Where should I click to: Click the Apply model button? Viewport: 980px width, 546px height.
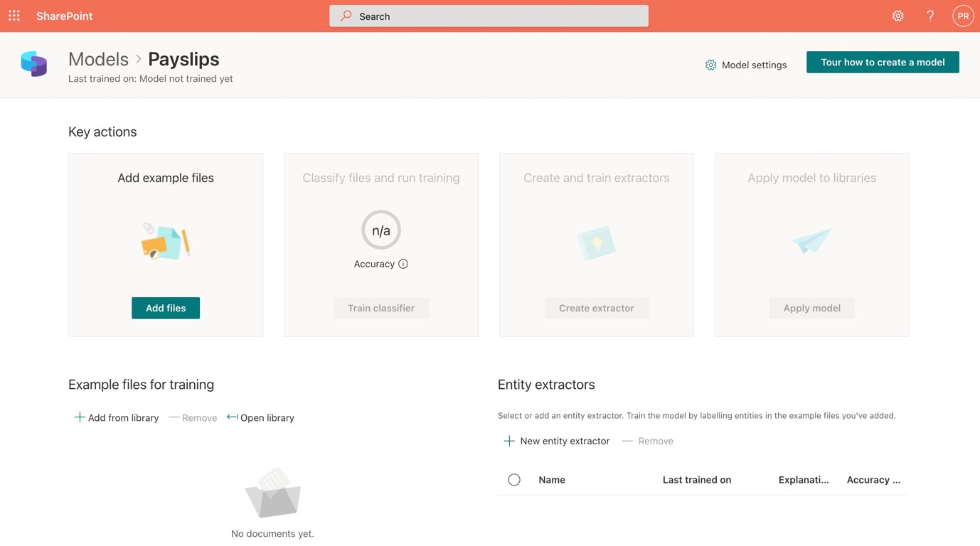(x=811, y=308)
